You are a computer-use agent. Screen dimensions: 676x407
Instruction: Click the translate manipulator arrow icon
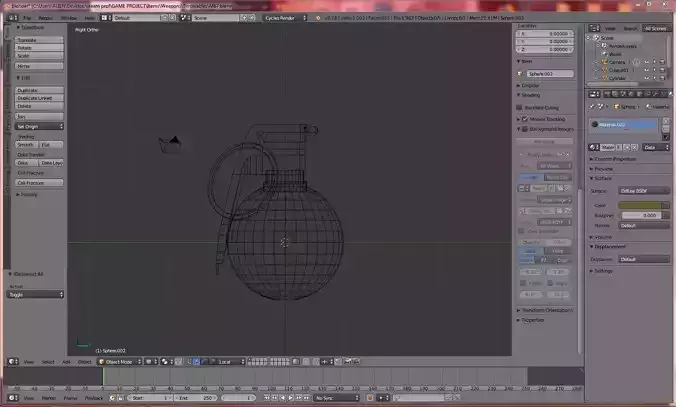pyautogui.click(x=196, y=361)
